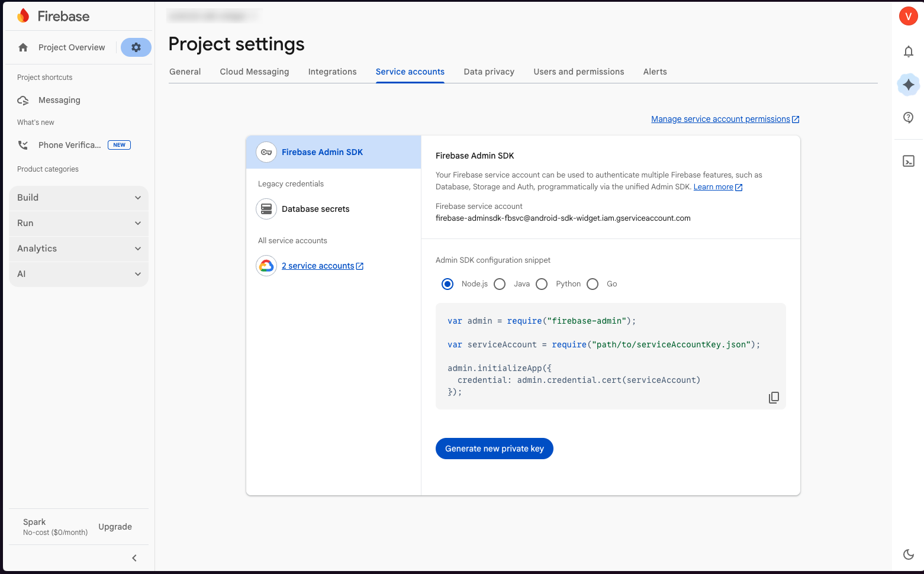
Task: Open the 2 service accounts link
Action: click(x=318, y=266)
